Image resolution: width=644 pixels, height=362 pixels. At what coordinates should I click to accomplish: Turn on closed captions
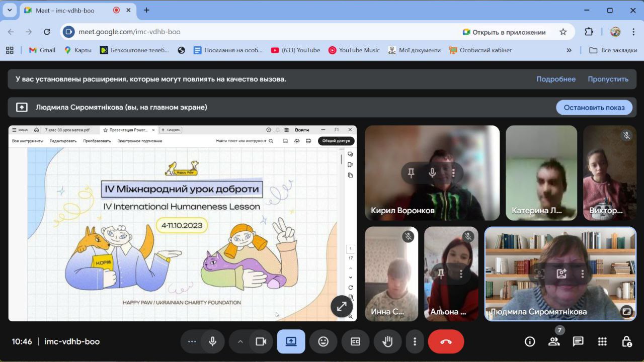pyautogui.click(x=355, y=342)
